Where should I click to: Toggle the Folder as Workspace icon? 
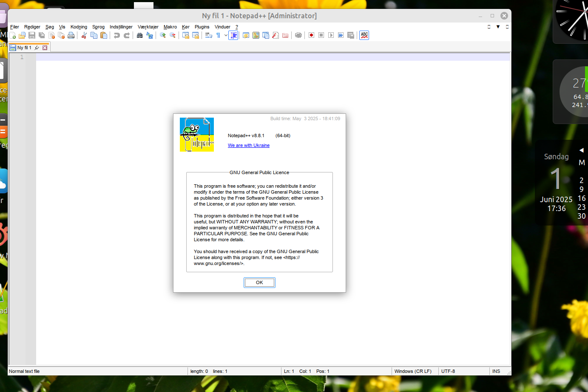285,35
